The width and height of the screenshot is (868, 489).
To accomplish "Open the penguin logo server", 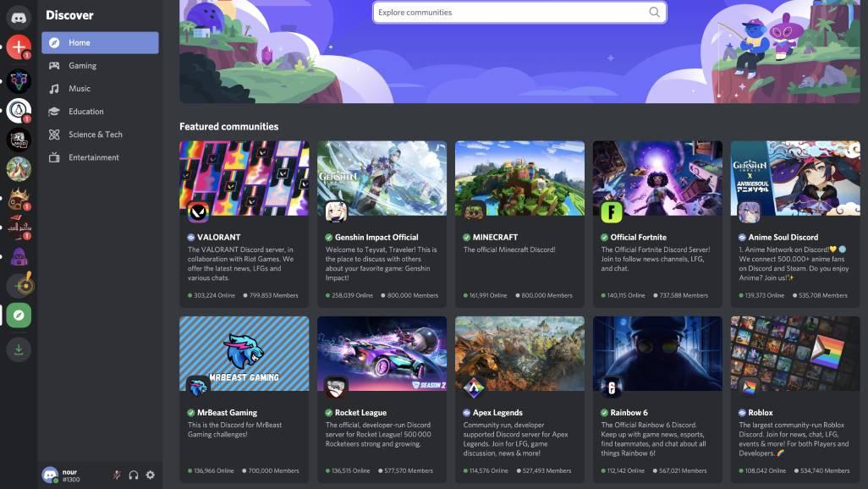I will point(19,110).
